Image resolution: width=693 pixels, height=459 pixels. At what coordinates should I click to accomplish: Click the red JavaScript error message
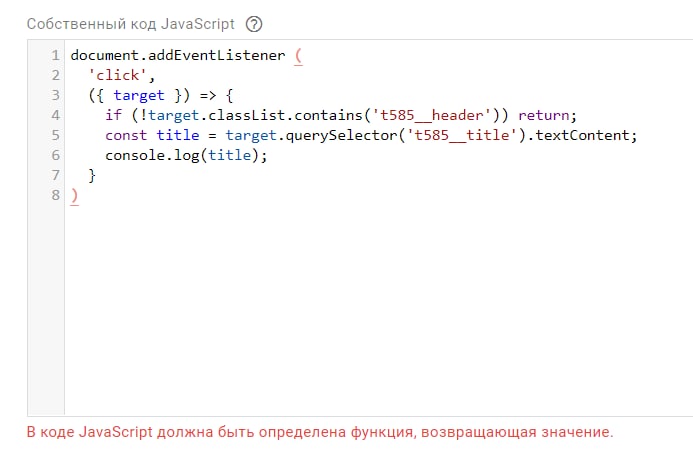pyautogui.click(x=320, y=432)
